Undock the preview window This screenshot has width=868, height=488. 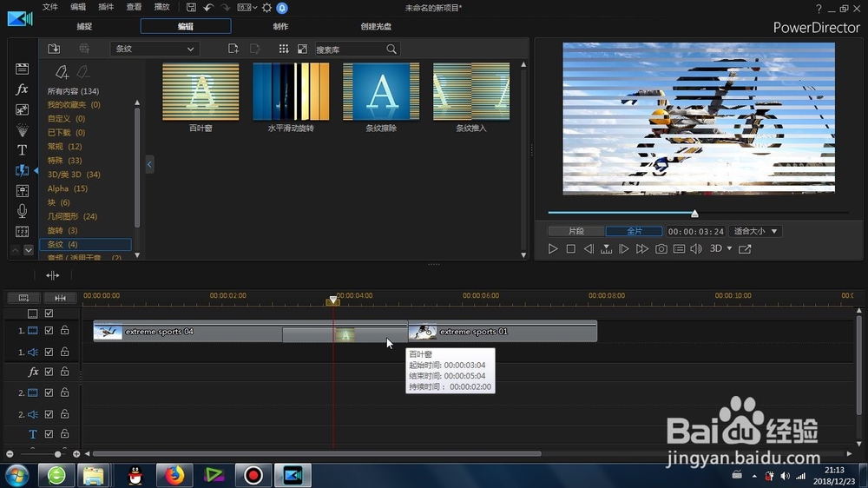pyautogui.click(x=745, y=248)
